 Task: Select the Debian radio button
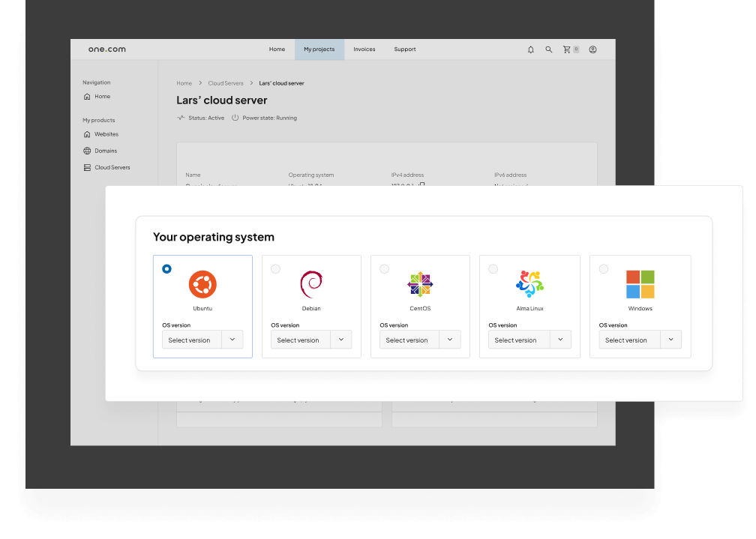click(x=275, y=269)
